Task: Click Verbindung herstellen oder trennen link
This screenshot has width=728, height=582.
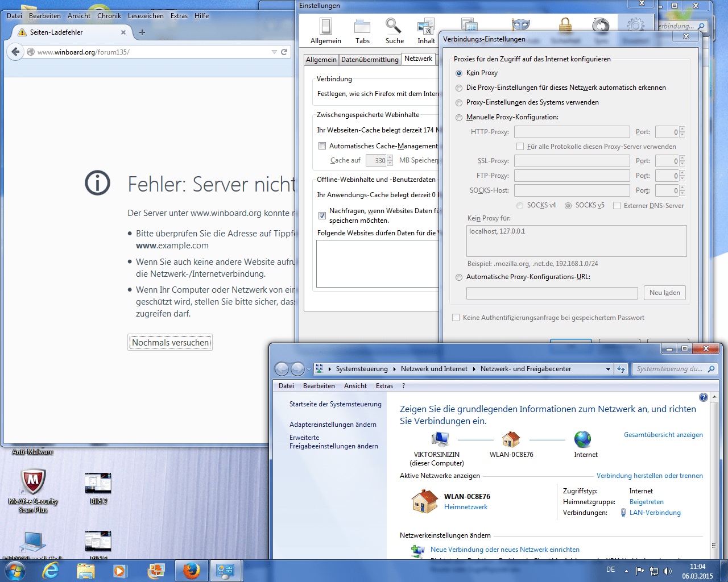Action: pos(650,476)
